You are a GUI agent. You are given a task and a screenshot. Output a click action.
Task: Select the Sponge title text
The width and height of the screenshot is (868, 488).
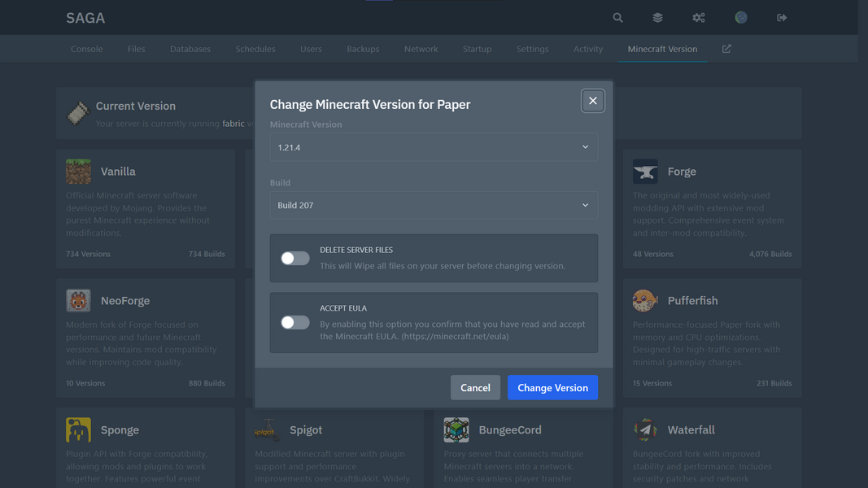(x=120, y=430)
